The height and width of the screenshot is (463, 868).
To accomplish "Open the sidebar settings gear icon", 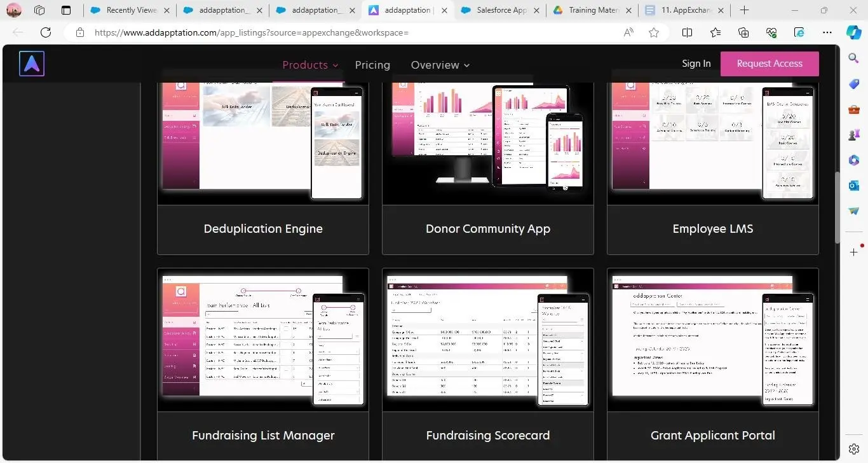I will pos(854,449).
